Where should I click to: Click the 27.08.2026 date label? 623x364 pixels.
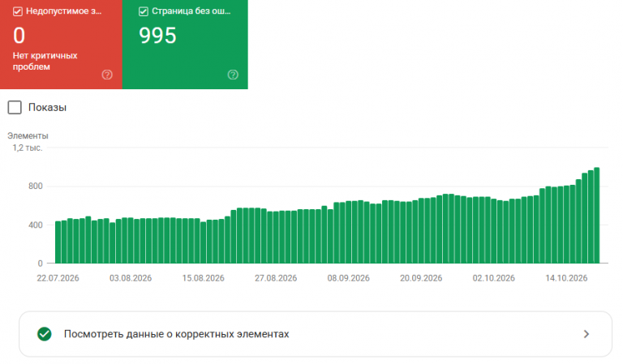click(276, 278)
